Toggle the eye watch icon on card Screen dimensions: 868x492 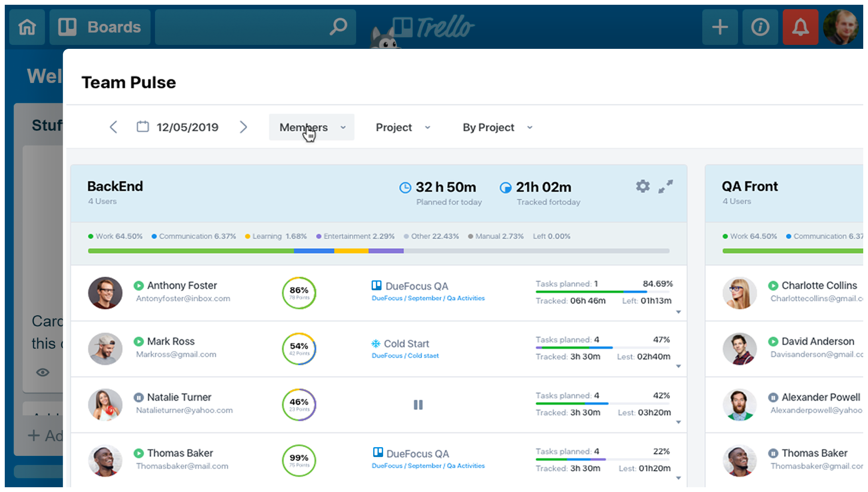point(43,372)
